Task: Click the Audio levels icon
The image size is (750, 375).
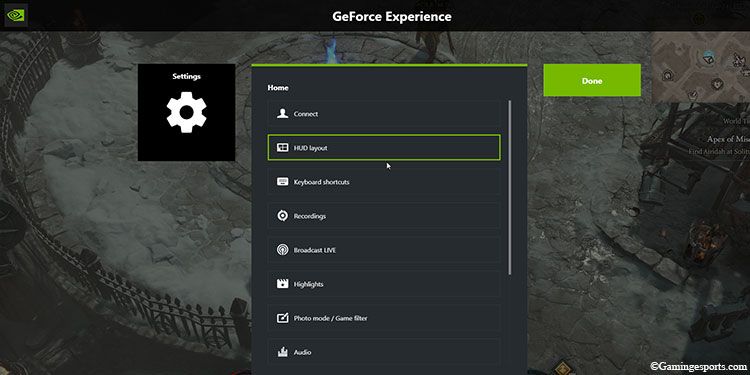Action: (283, 352)
